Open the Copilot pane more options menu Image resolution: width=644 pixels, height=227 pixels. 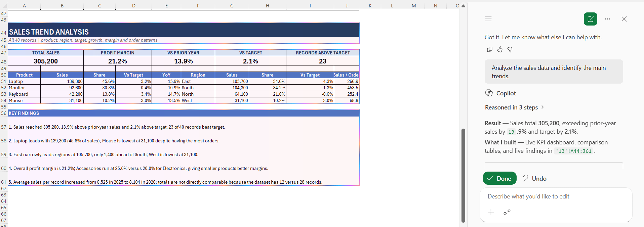pyautogui.click(x=607, y=19)
